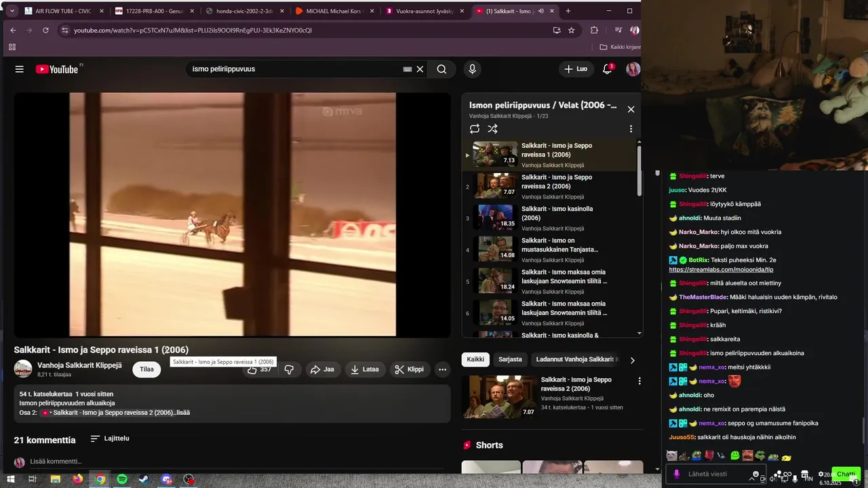This screenshot has width=868, height=488.
Task: Switch to the 17228-PRB-A00 tab
Action: pyautogui.click(x=155, y=11)
